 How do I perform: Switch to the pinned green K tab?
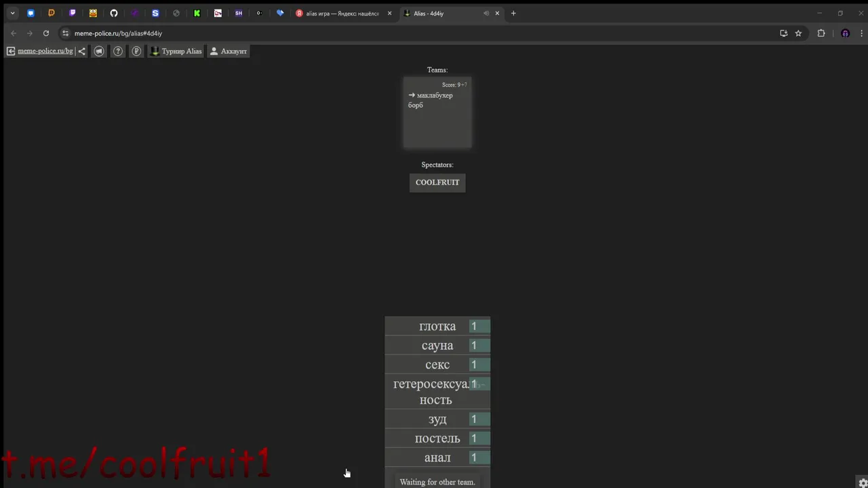(x=197, y=13)
